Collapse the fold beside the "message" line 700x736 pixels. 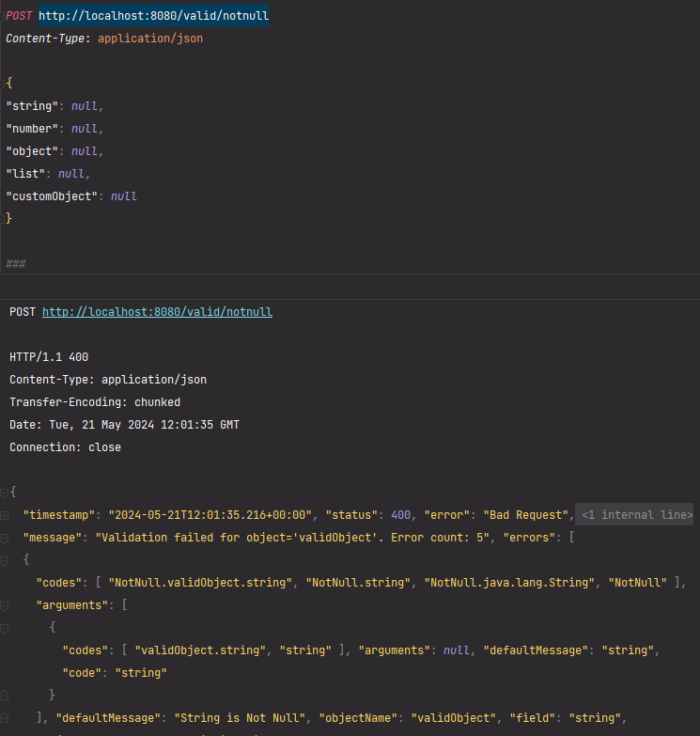(4, 539)
